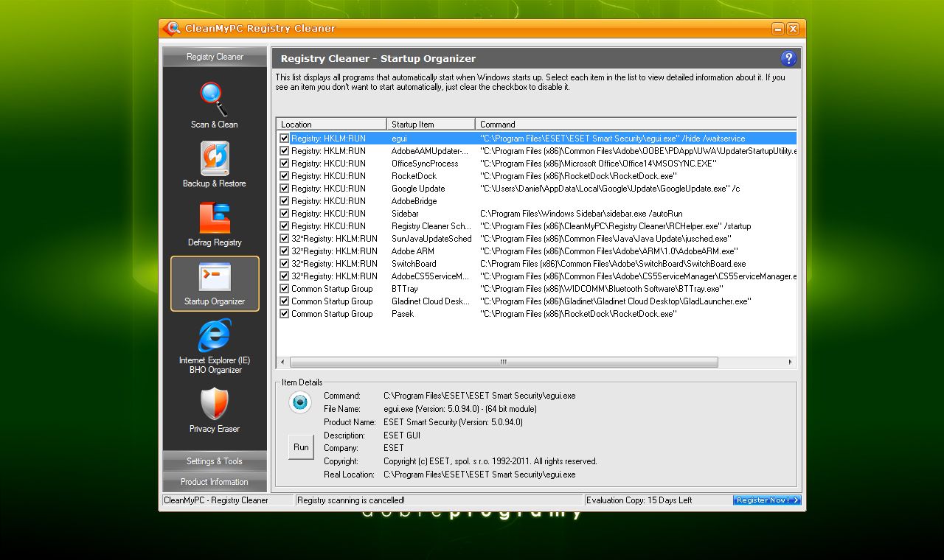Sort list by Location column header

point(331,124)
